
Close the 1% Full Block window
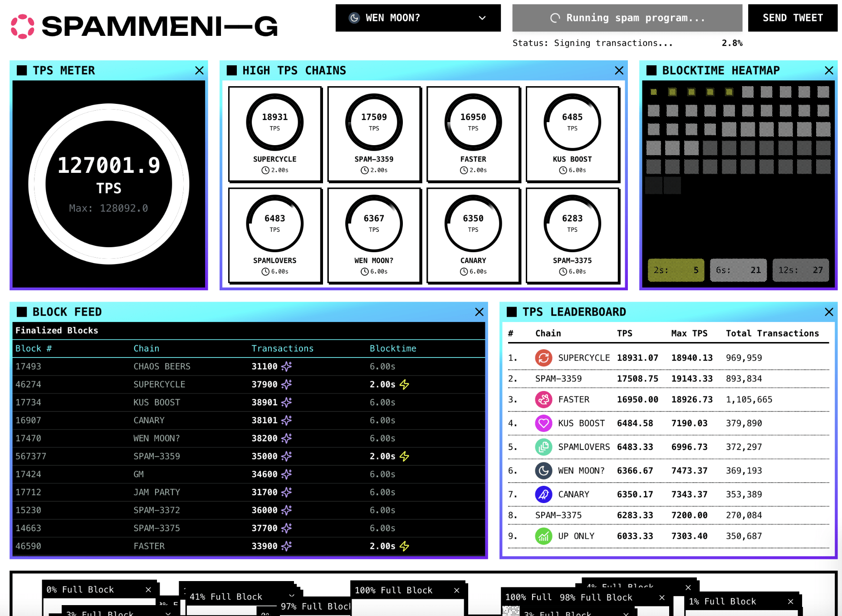click(x=791, y=601)
